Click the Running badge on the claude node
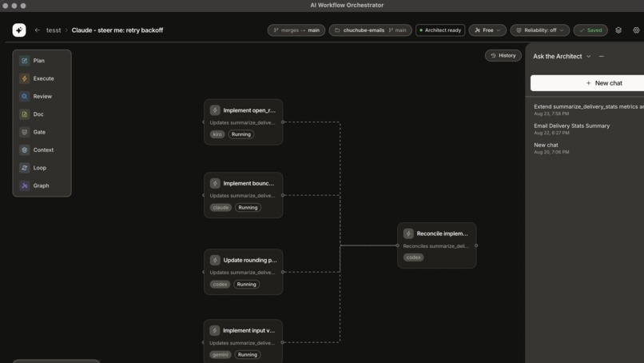644x363 pixels. 248,208
